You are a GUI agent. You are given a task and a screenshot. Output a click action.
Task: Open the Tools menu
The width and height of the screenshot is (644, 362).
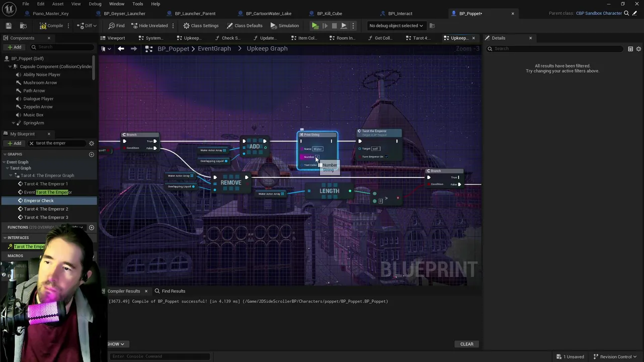pyautogui.click(x=138, y=4)
